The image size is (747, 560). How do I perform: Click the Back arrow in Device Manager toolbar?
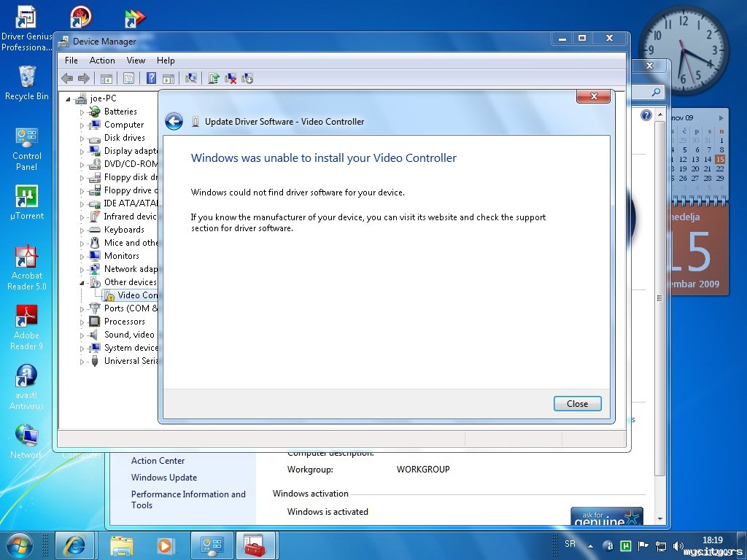(x=67, y=78)
